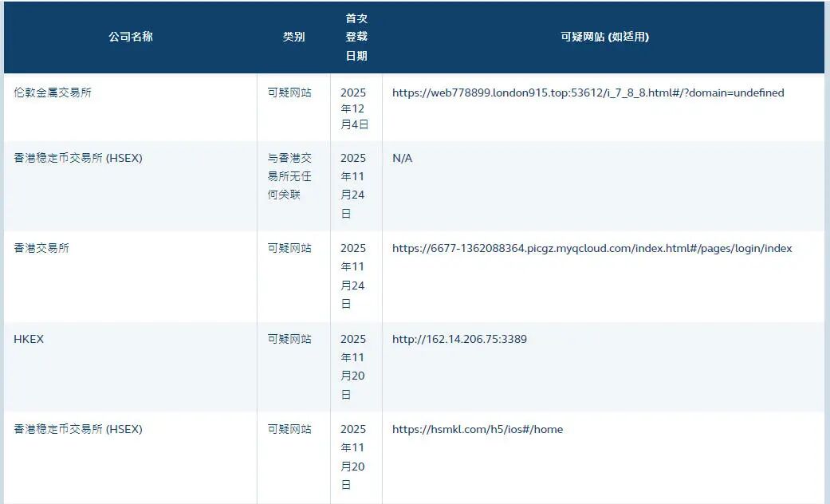Select the N/A website cell
Screen dimensions: 830x504
(x=403, y=158)
